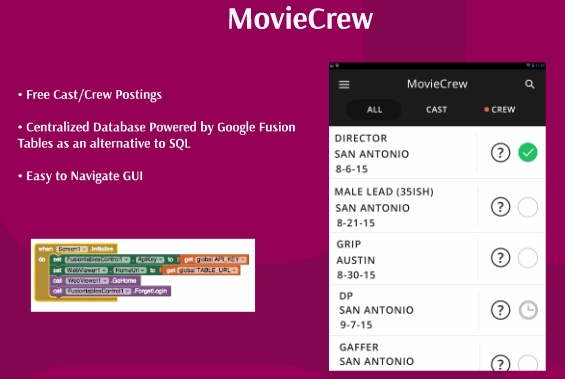Screen dimensions: 565x379
Task: Open the DIRECTOR San Antonio listing
Action: 403,153
